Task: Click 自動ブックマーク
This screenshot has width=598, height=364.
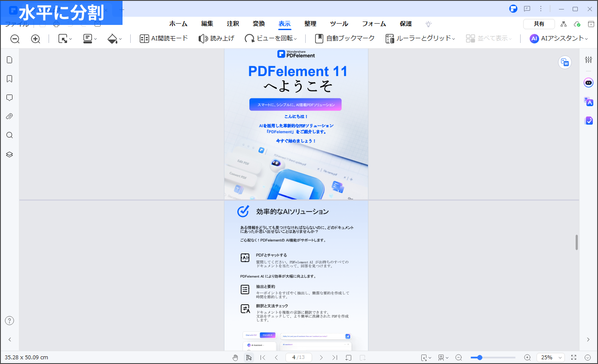Action: [x=345, y=39]
